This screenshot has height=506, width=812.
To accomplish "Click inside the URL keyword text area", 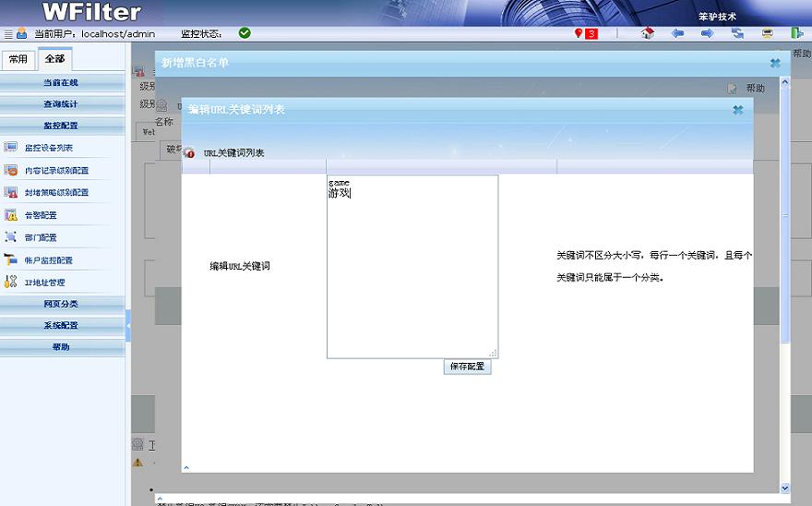I will pos(412,268).
